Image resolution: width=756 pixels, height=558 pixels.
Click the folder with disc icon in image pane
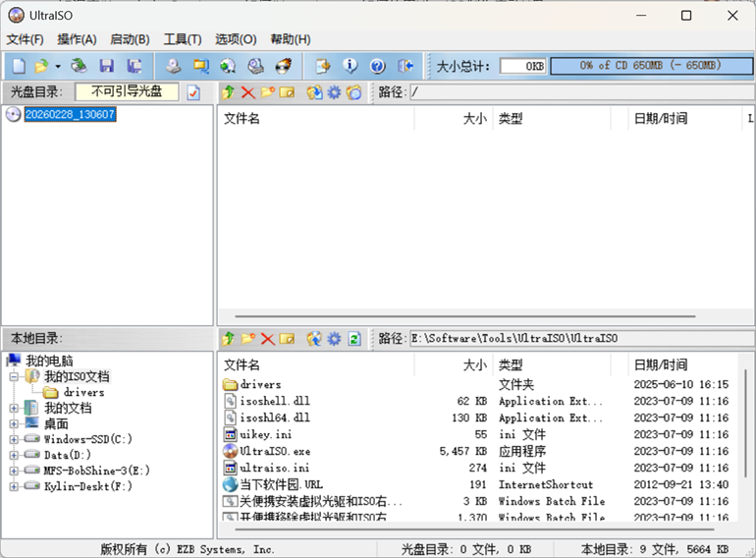(353, 92)
